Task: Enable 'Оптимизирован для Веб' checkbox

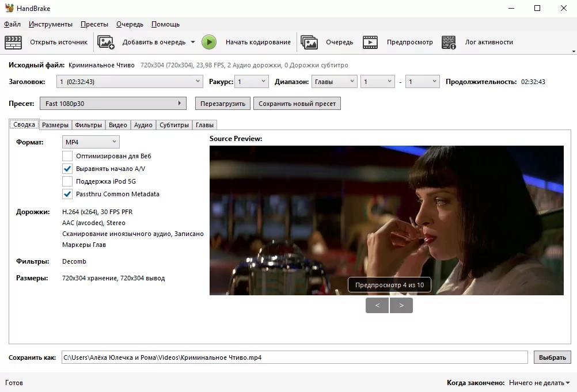Action: [67, 156]
